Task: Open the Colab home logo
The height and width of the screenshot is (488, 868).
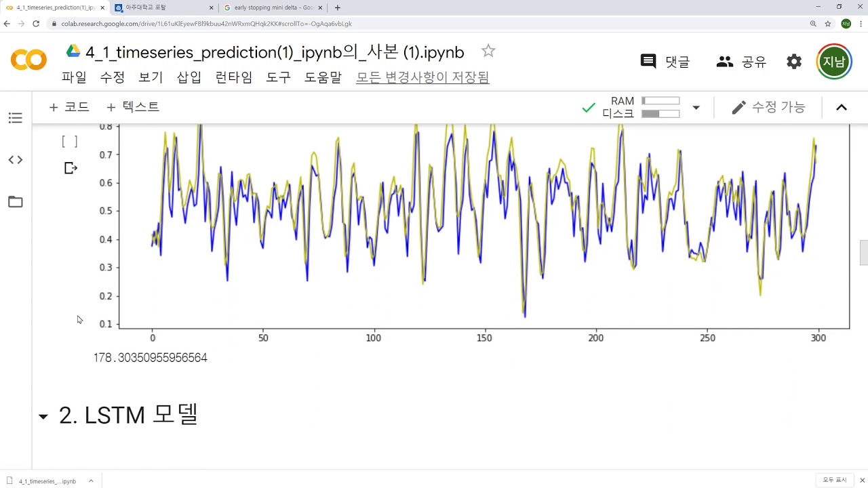Action: [x=28, y=60]
